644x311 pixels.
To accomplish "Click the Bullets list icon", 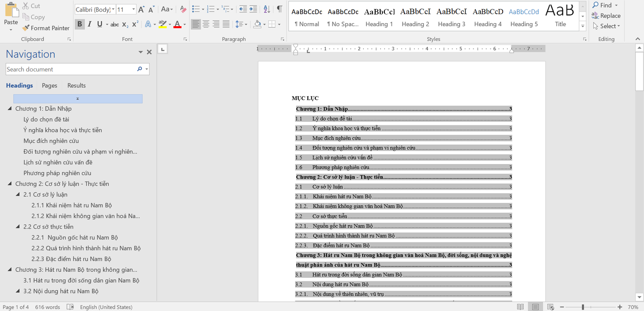I will 196,10.
